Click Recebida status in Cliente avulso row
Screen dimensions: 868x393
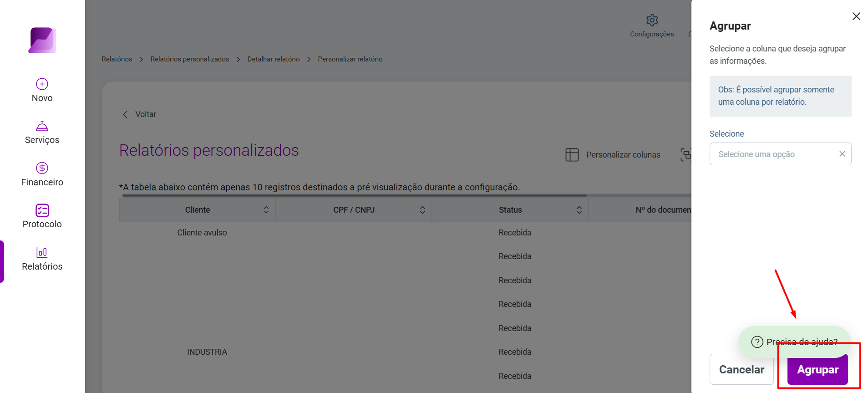click(x=515, y=233)
